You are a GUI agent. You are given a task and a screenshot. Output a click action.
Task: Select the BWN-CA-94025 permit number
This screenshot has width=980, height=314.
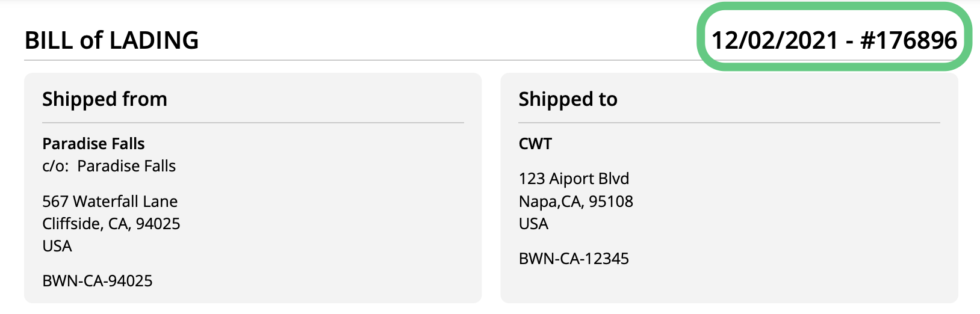[98, 281]
